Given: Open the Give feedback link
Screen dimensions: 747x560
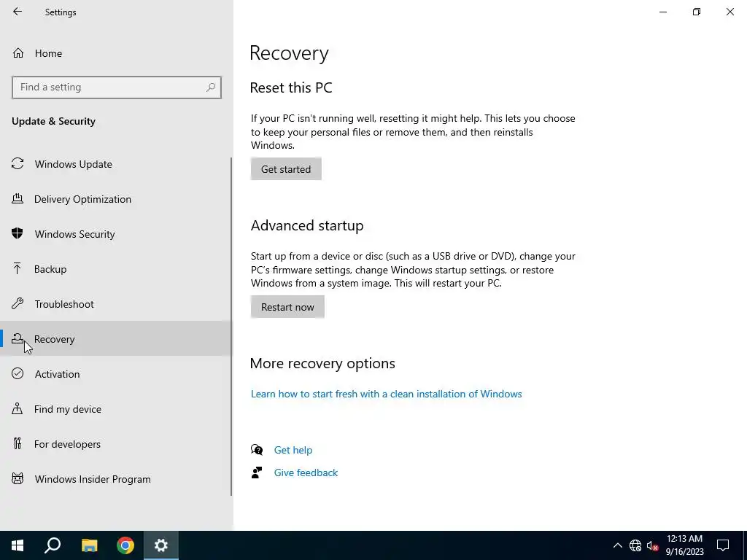Looking at the screenshot, I should click(x=306, y=472).
